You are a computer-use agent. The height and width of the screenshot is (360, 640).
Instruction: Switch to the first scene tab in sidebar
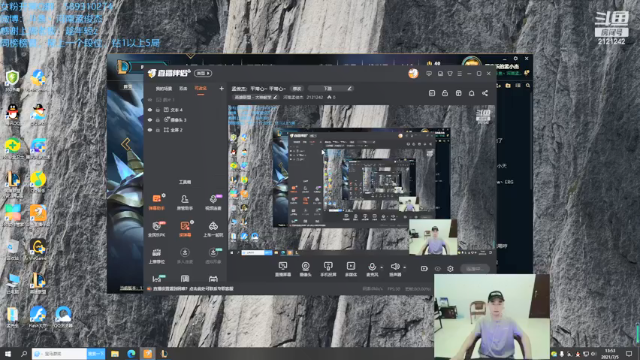pos(164,89)
